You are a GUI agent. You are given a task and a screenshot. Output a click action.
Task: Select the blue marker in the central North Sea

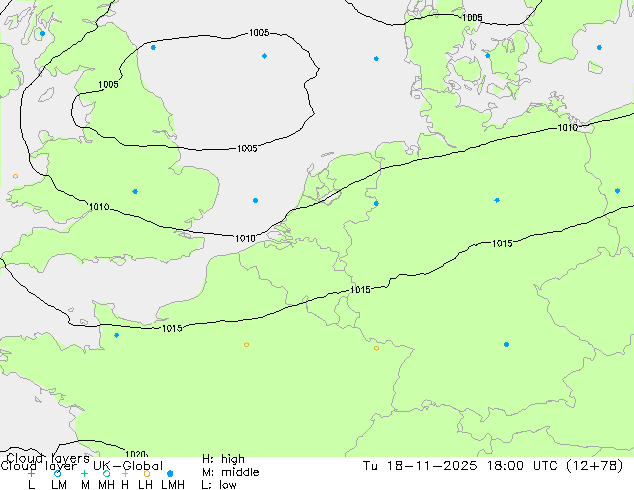(264, 56)
